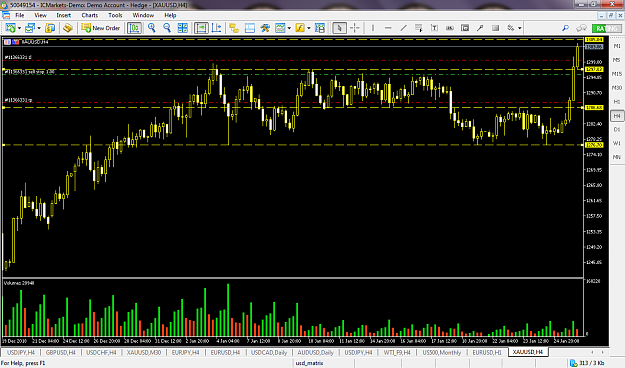This screenshot has width=625, height=368.
Task: Open the Navigator folders icon
Action: (234, 28)
